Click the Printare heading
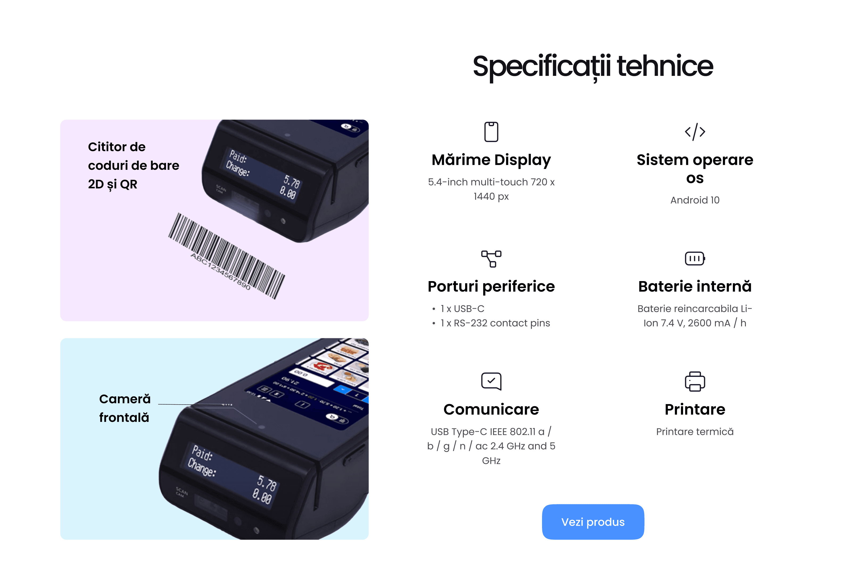This screenshot has width=868, height=588. 695,409
